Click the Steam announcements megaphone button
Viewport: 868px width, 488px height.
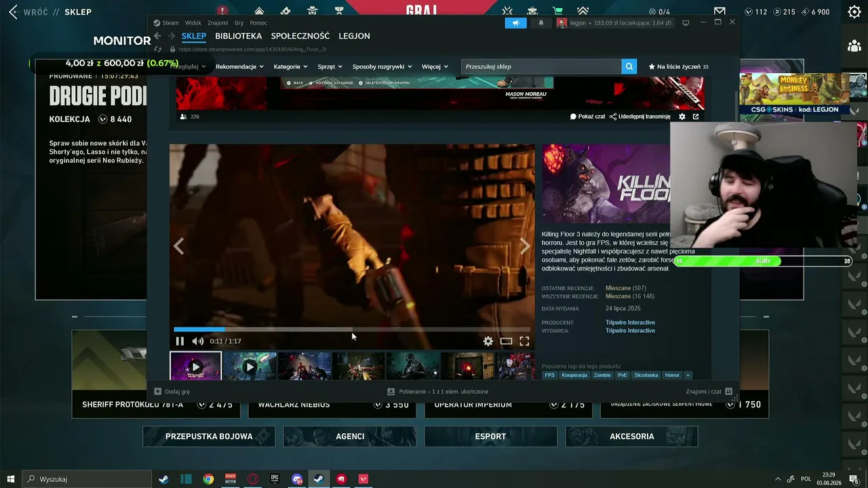(x=515, y=23)
